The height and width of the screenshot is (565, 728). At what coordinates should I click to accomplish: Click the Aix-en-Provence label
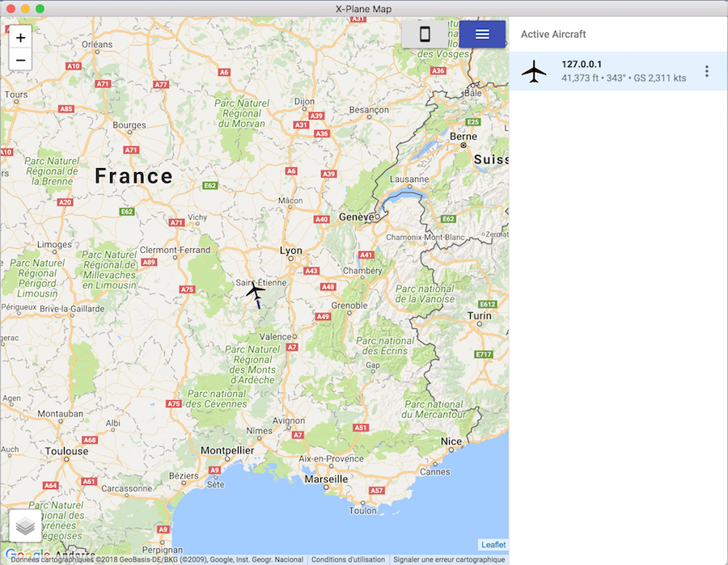click(331, 459)
